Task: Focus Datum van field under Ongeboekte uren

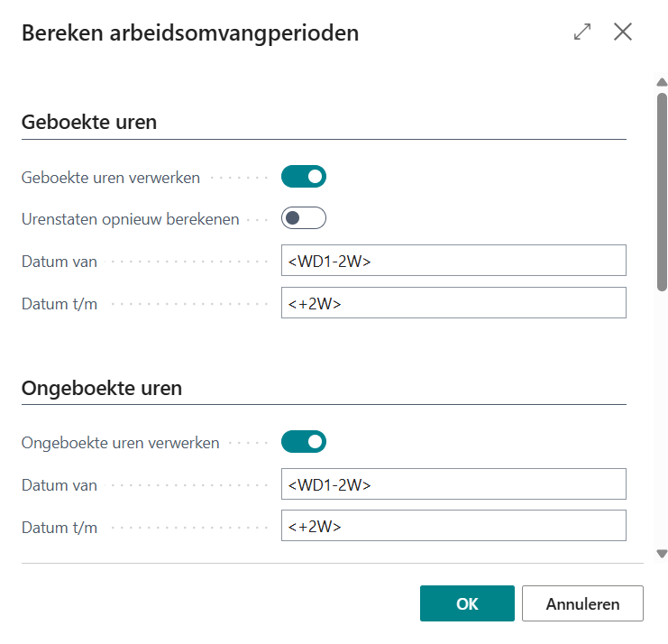Action: pos(453,483)
